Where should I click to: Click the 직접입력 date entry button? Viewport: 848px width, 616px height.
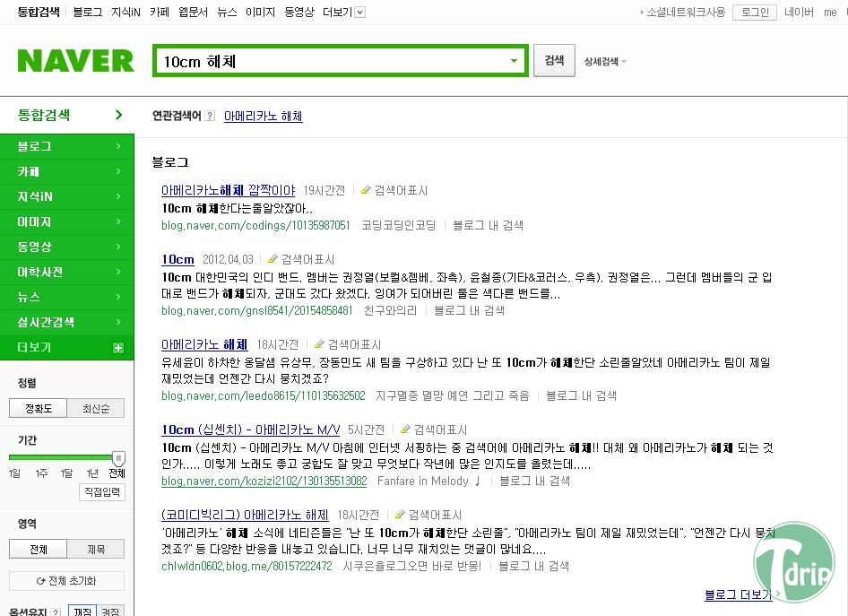click(x=102, y=491)
